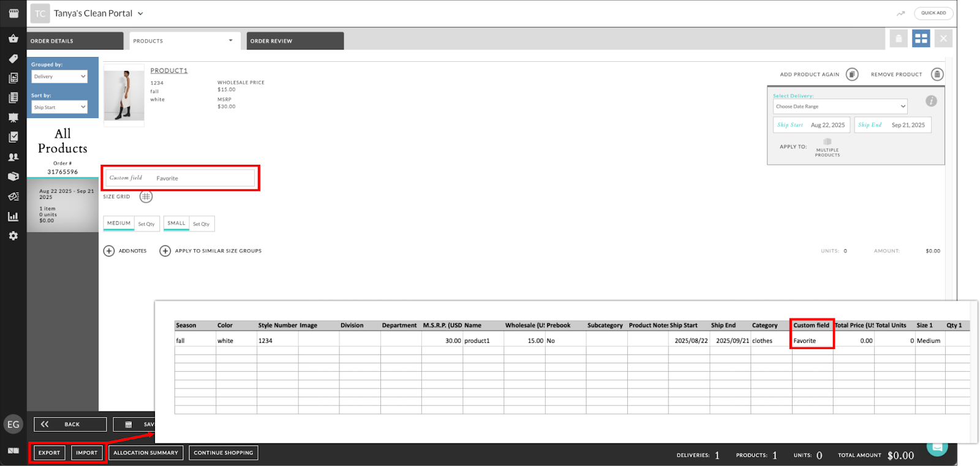Click the X close icon in top toolbar

coord(944,39)
